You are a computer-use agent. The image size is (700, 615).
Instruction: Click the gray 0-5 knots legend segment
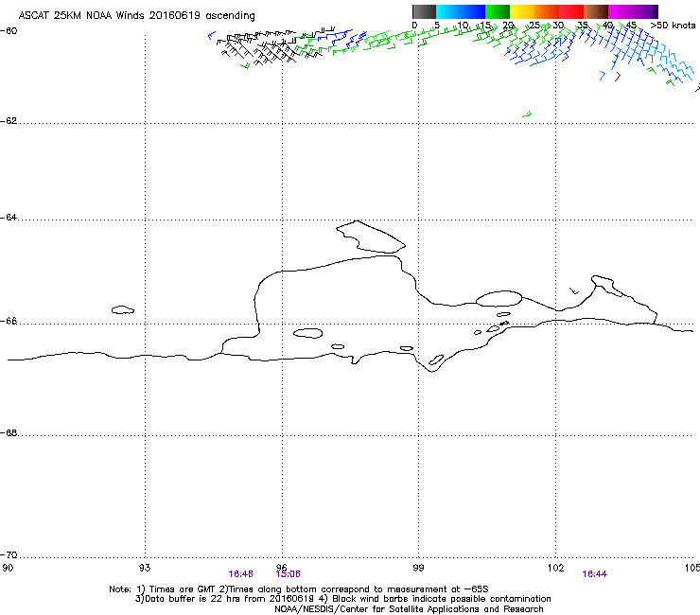pyautogui.click(x=424, y=11)
